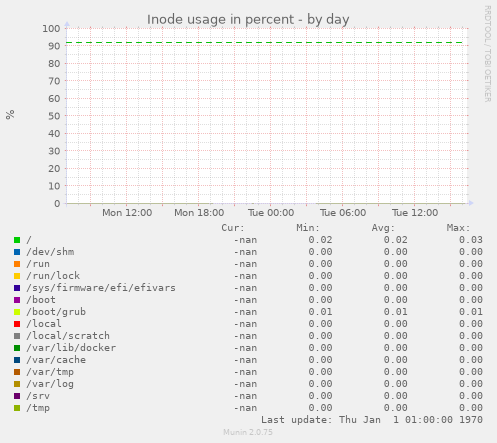Click the yellow swatch for /run/lock

17,276
